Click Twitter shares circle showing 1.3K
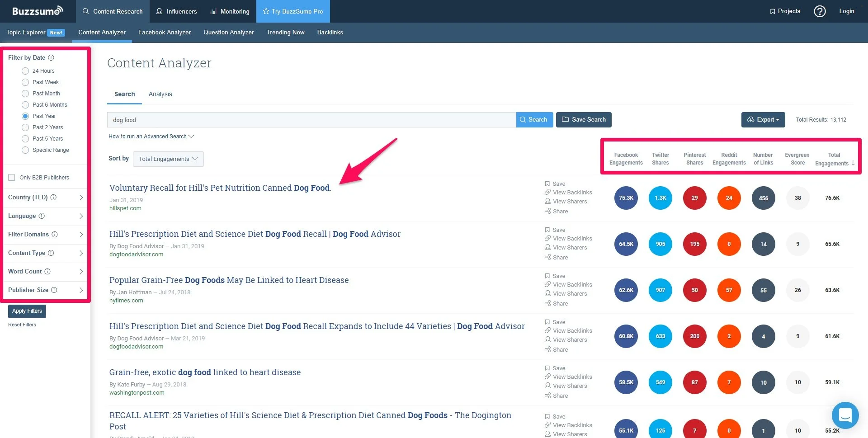Image resolution: width=868 pixels, height=438 pixels. point(660,198)
